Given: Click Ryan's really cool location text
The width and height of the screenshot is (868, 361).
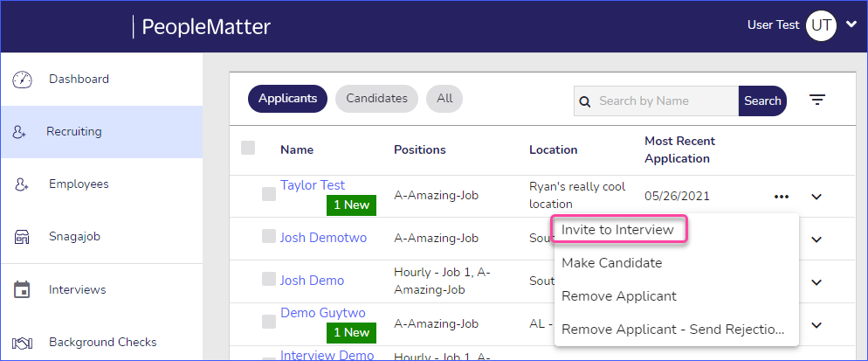Looking at the screenshot, I should pos(577,195).
